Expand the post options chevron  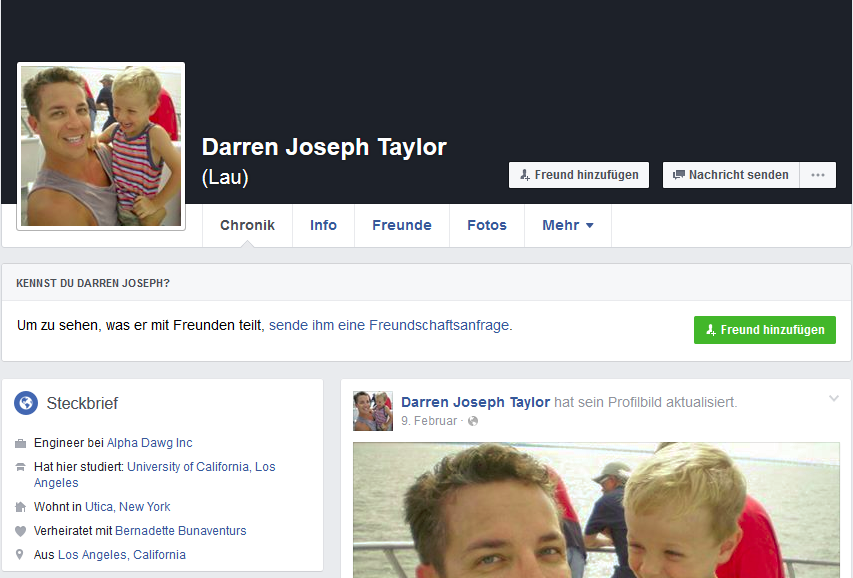click(833, 398)
